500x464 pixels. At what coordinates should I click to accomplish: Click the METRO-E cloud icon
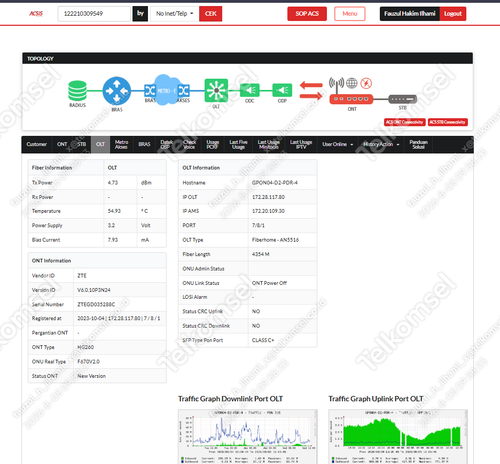point(167,90)
